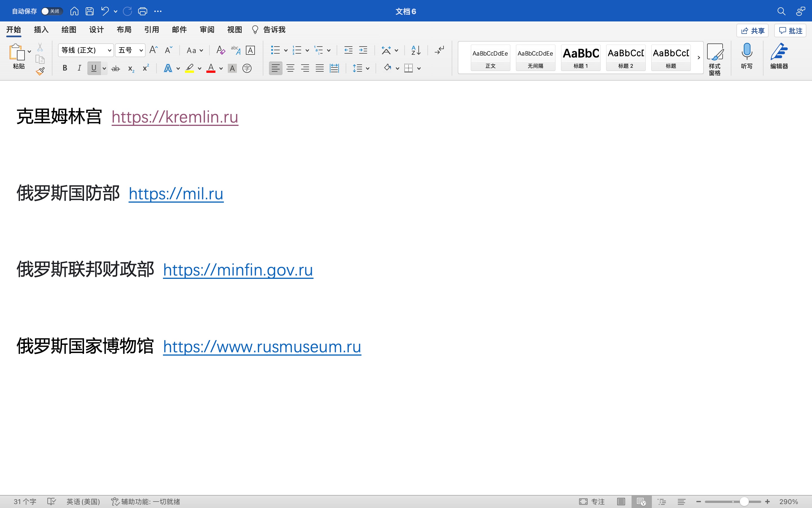The image size is (812, 508).
Task: Apply red font color
Action: [211, 69]
